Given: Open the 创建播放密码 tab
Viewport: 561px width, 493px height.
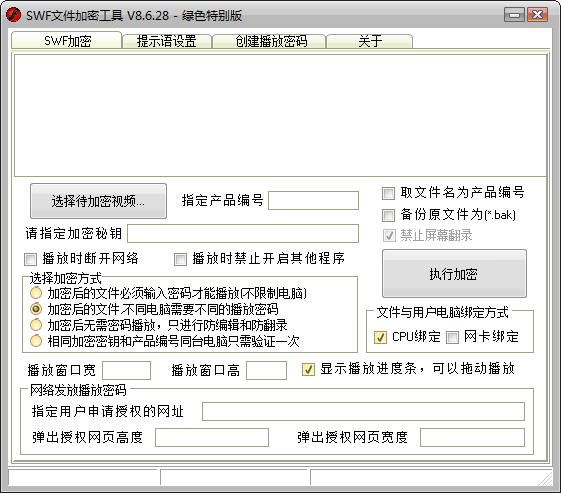Looking at the screenshot, I should 269,41.
